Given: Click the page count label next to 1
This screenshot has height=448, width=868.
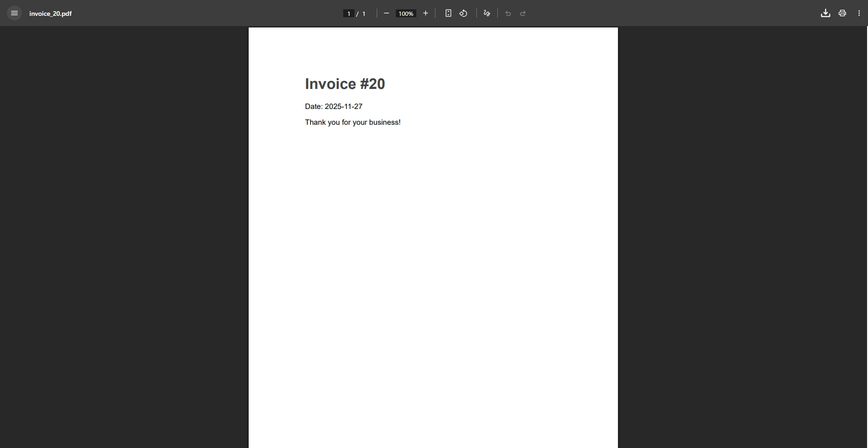Looking at the screenshot, I should (x=363, y=14).
